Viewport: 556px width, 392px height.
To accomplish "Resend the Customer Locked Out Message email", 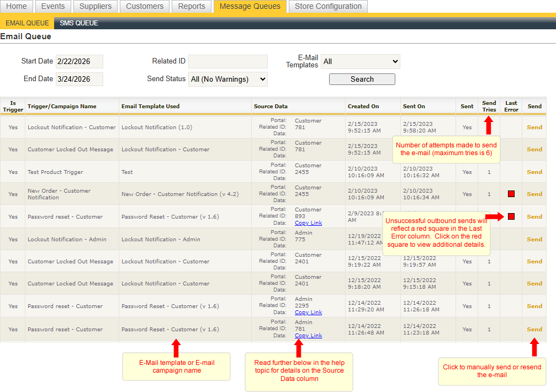I will tap(534, 149).
